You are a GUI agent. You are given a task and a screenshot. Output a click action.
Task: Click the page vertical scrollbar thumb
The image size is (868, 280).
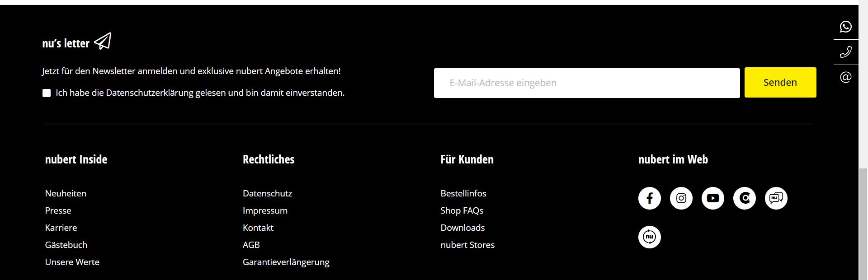(863, 224)
